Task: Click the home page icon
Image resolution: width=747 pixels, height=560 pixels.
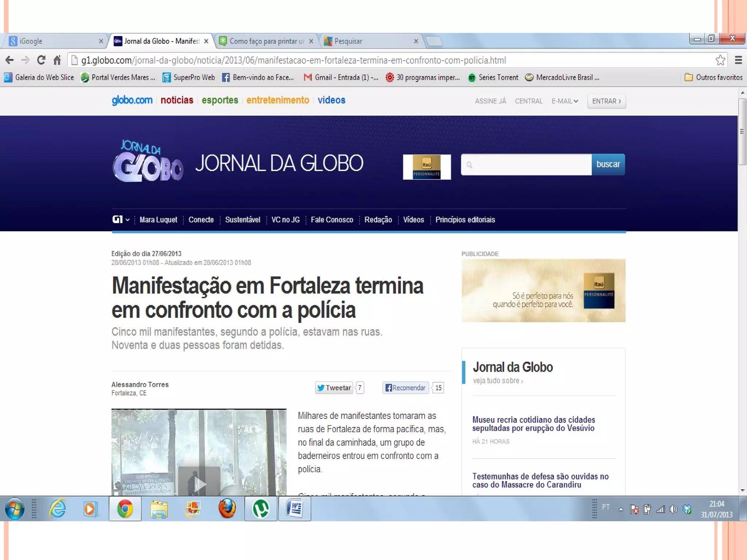Action: click(x=57, y=60)
